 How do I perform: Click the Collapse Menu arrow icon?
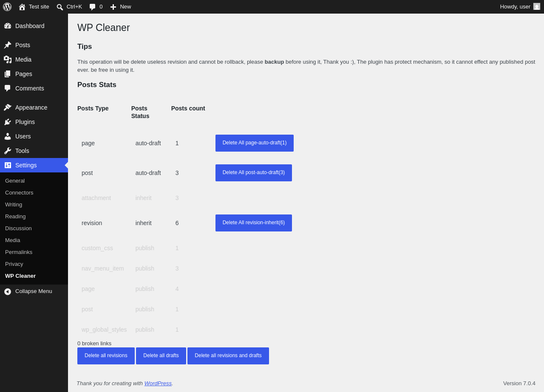click(x=8, y=291)
